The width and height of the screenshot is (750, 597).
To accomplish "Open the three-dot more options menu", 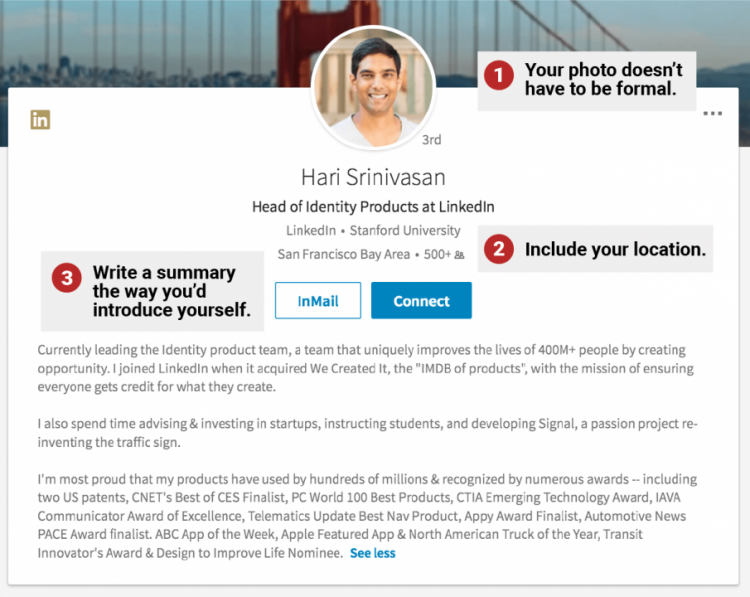I will (712, 114).
